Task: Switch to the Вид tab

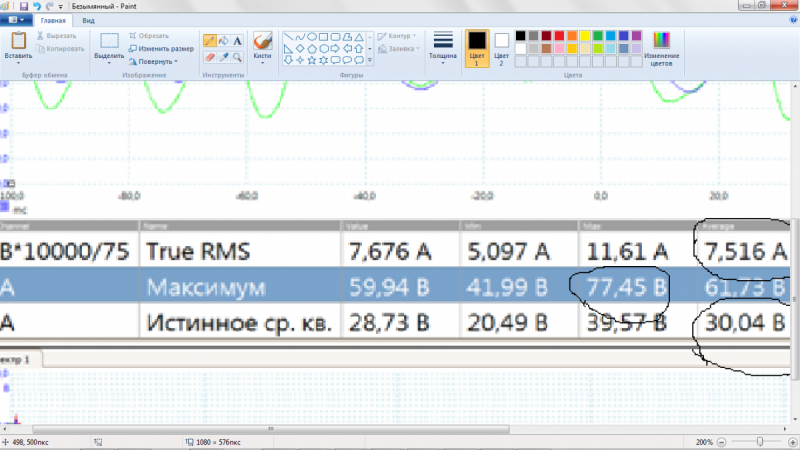Action: click(x=89, y=20)
